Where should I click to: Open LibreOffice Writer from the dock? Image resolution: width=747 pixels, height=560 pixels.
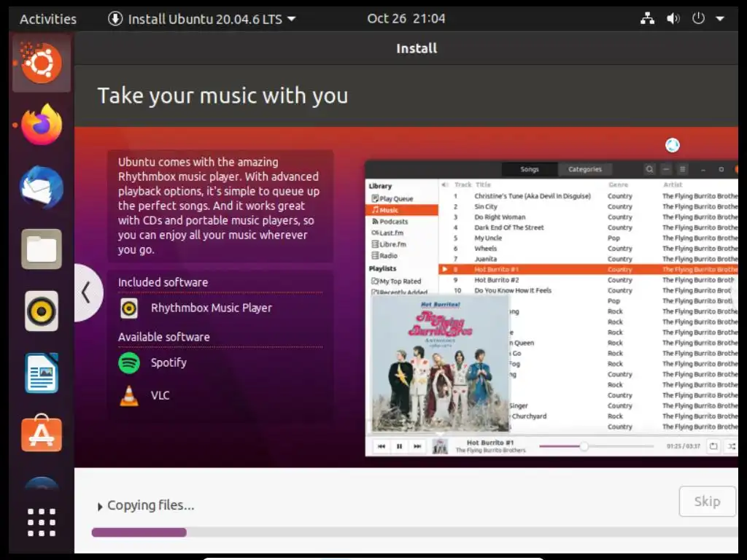(x=42, y=373)
